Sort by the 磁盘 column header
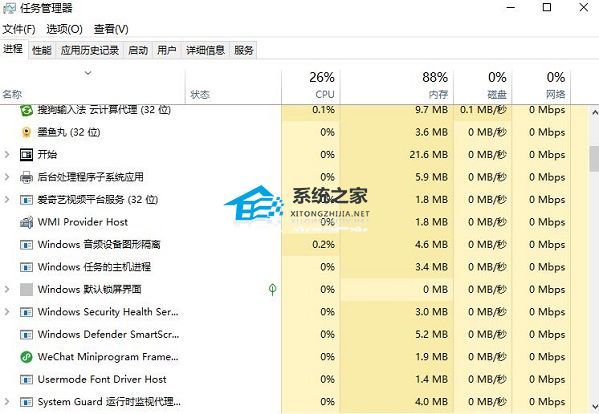Image resolution: width=599 pixels, height=414 pixels. [x=482, y=86]
